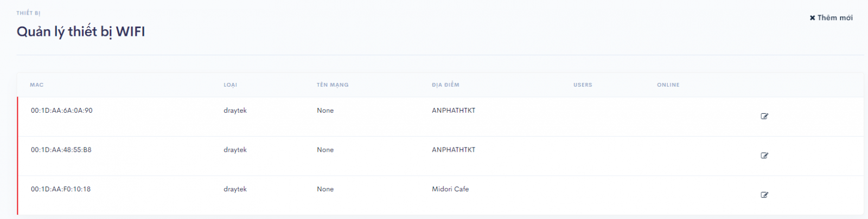Select the MAC address 00:1D:AA:48:55:B8
This screenshot has width=868, height=219.
61,150
